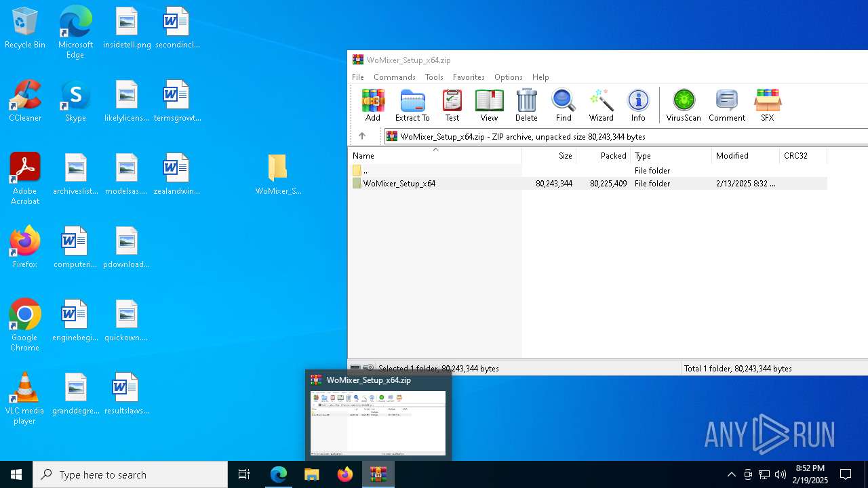Open the Favorites menu
The height and width of the screenshot is (488, 868).
point(469,77)
